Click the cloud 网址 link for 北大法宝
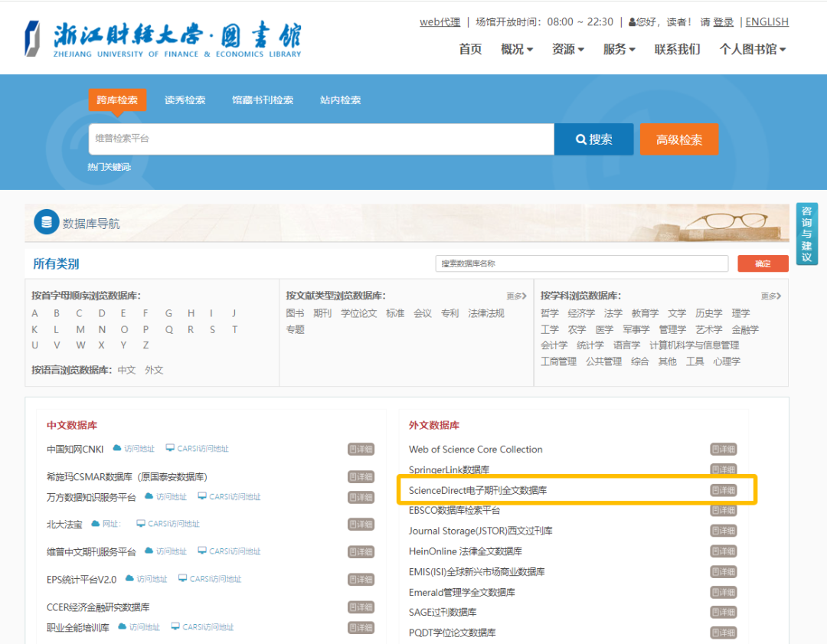827x644 pixels. 106,524
